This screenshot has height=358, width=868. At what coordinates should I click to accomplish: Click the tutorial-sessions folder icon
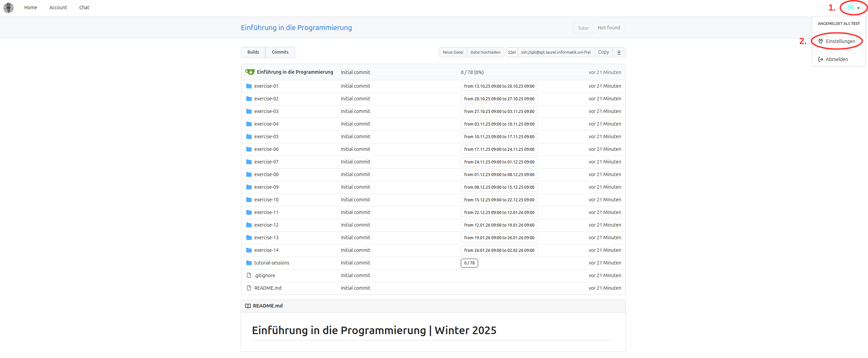click(249, 263)
